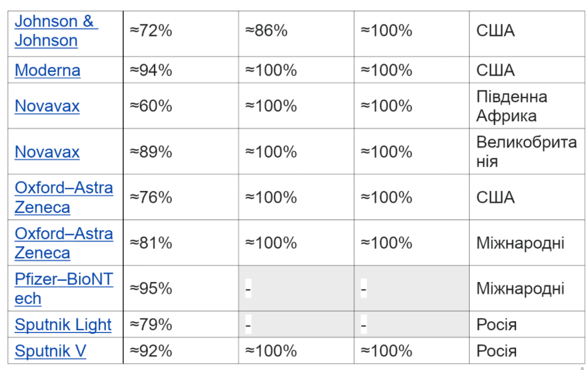Open the Novavax link in the ≈89% row
The image size is (588, 370).
[x=47, y=152]
